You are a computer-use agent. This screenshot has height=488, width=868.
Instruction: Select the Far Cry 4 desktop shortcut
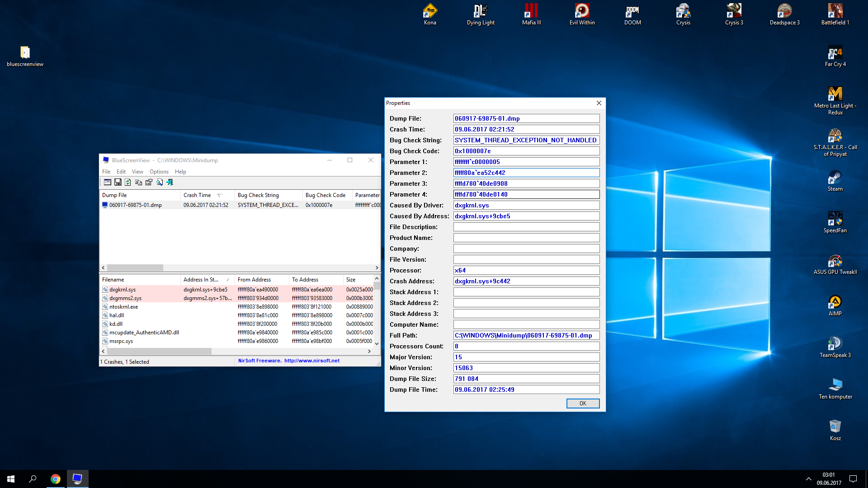[835, 56]
